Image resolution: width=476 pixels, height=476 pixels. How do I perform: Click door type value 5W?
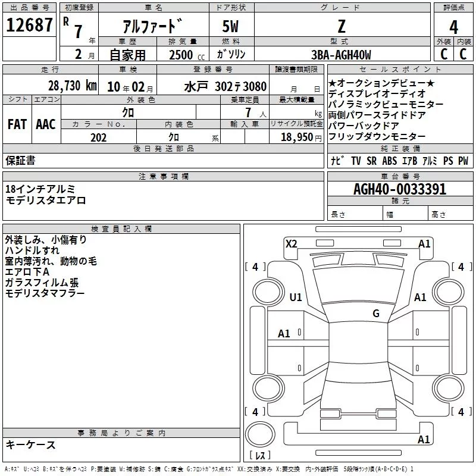coord(230,26)
